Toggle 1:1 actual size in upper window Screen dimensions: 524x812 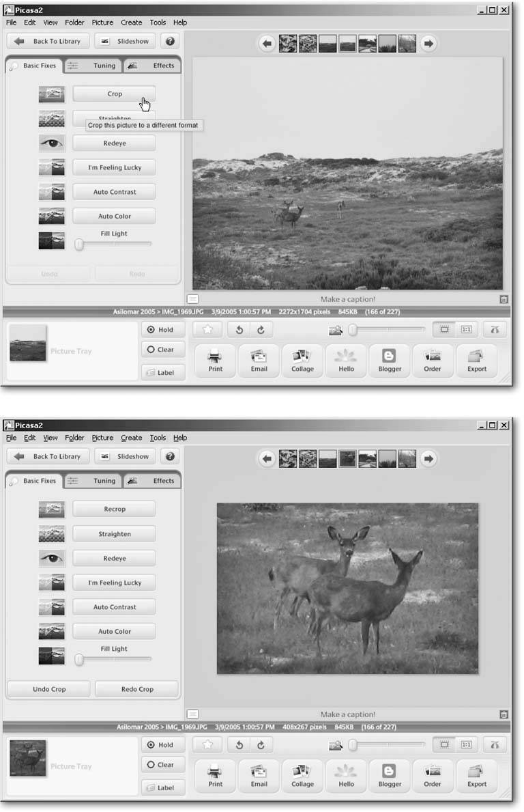[x=467, y=329]
